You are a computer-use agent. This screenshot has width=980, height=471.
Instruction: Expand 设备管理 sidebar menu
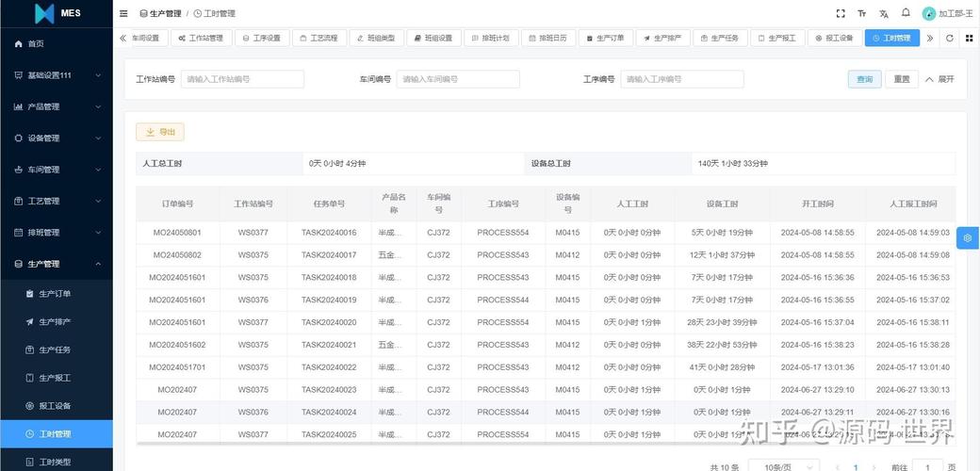pyautogui.click(x=57, y=138)
